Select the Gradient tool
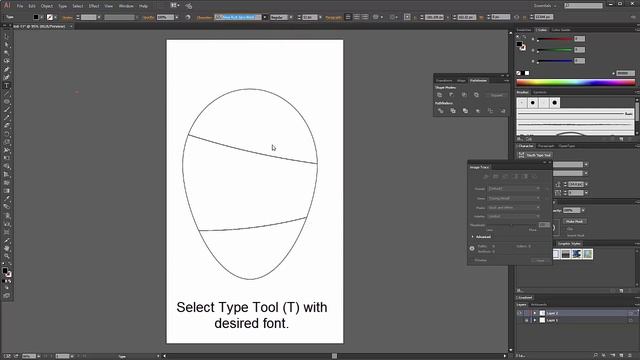Screen dimensions: 640x360 click(x=7, y=191)
